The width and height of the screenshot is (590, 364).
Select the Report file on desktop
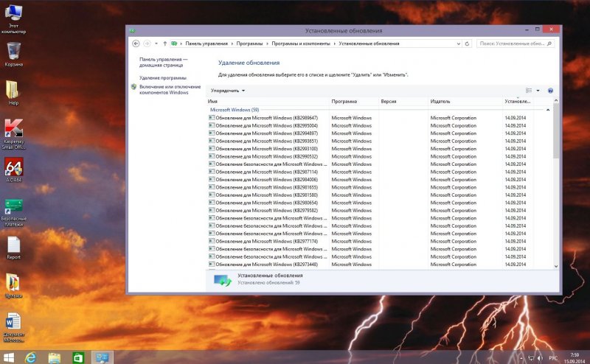(13, 248)
